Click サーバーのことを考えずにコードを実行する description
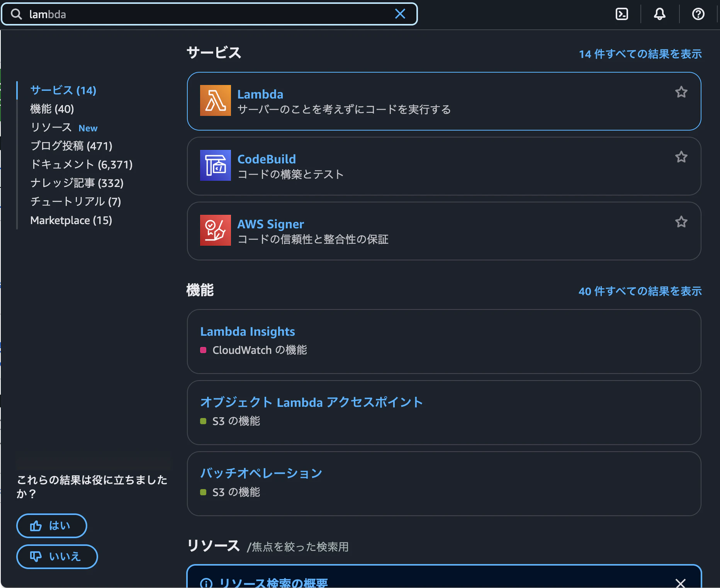The width and height of the screenshot is (720, 588). [344, 110]
